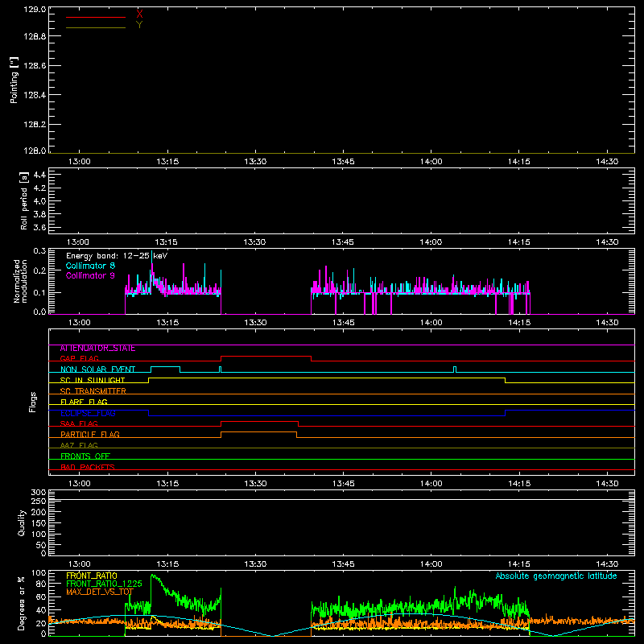Click the SC_TRANSMITTER flag label

click(93, 391)
